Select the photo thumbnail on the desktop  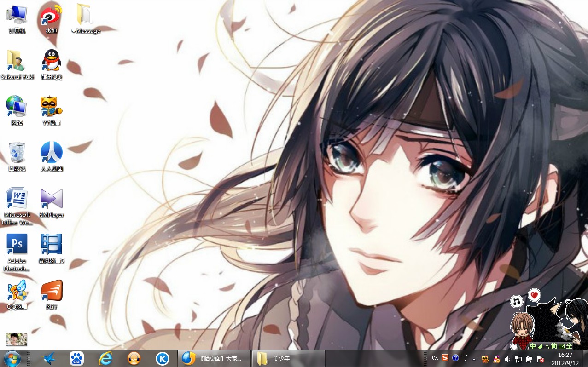17,339
